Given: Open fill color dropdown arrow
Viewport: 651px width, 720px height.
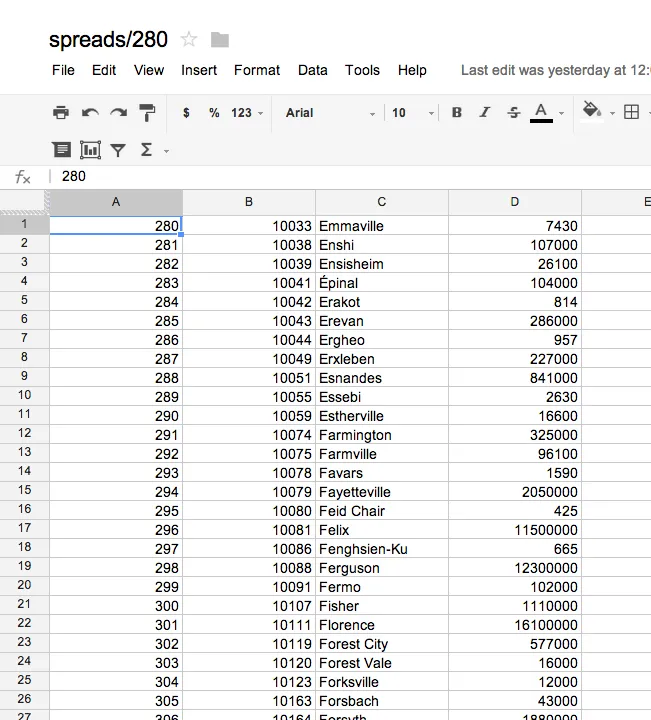Looking at the screenshot, I should pyautogui.click(x=612, y=113).
